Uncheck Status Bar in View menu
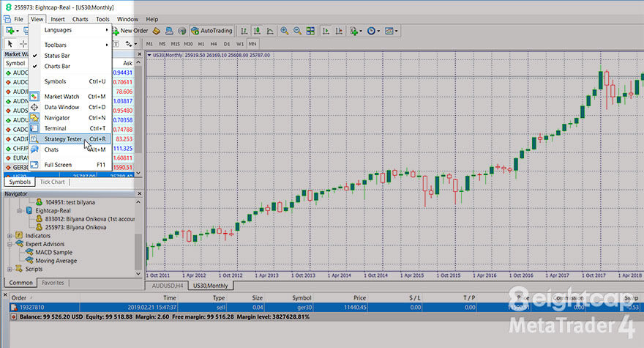Image resolution: width=644 pixels, height=348 pixels. [70, 56]
